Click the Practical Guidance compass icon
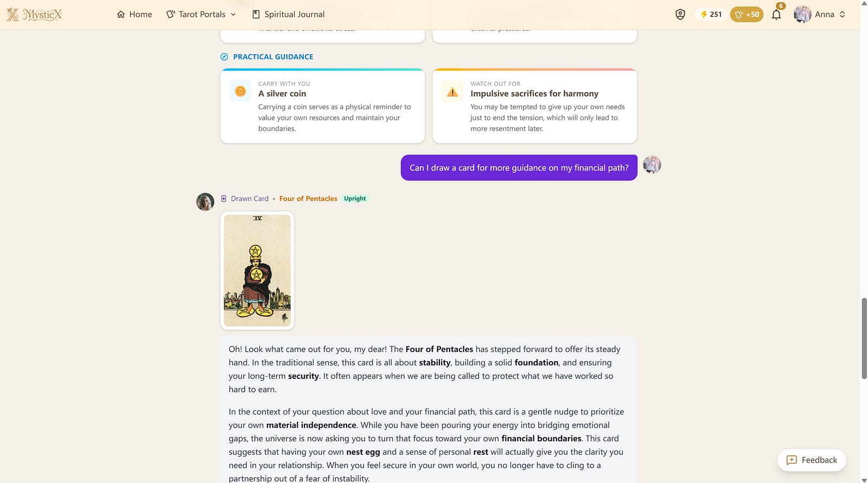Image resolution: width=868 pixels, height=483 pixels. 224,57
